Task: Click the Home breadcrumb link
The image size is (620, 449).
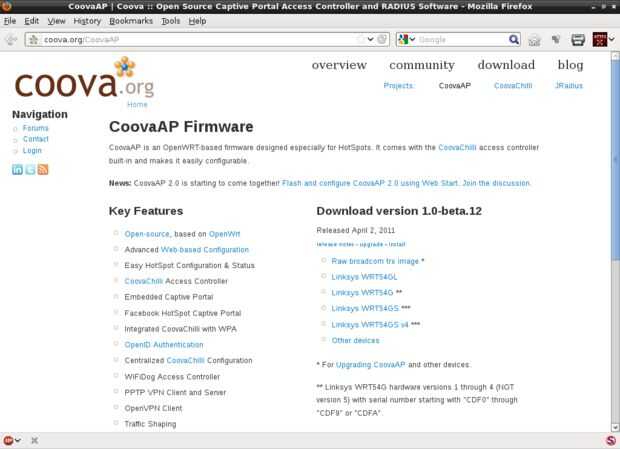Action: click(x=137, y=104)
